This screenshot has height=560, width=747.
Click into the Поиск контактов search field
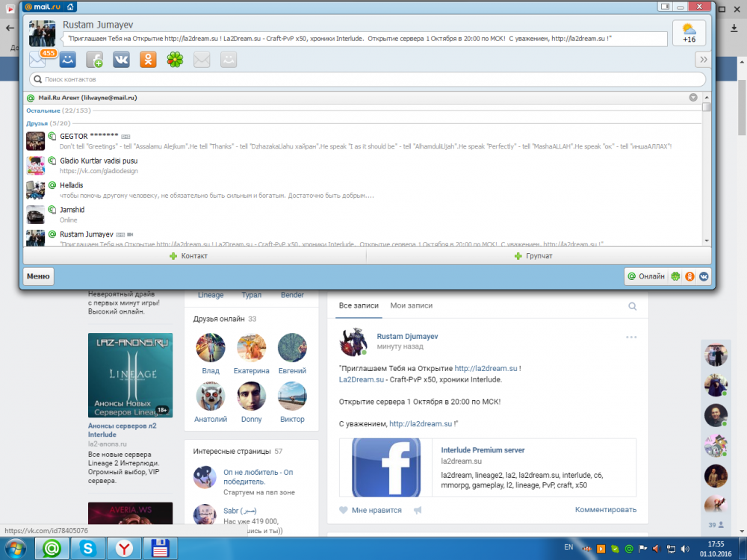coord(368,79)
